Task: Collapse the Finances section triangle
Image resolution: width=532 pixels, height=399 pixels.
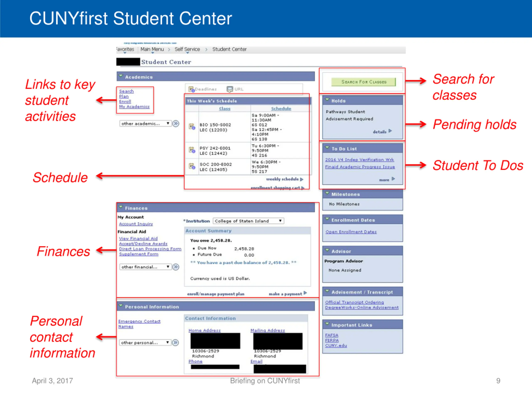Action: tap(121, 207)
